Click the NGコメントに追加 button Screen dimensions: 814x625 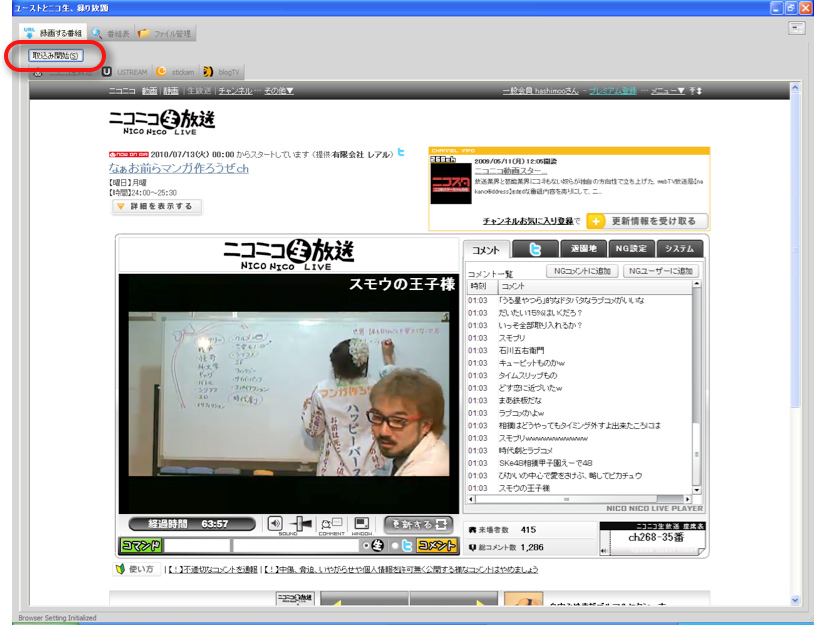tap(582, 271)
